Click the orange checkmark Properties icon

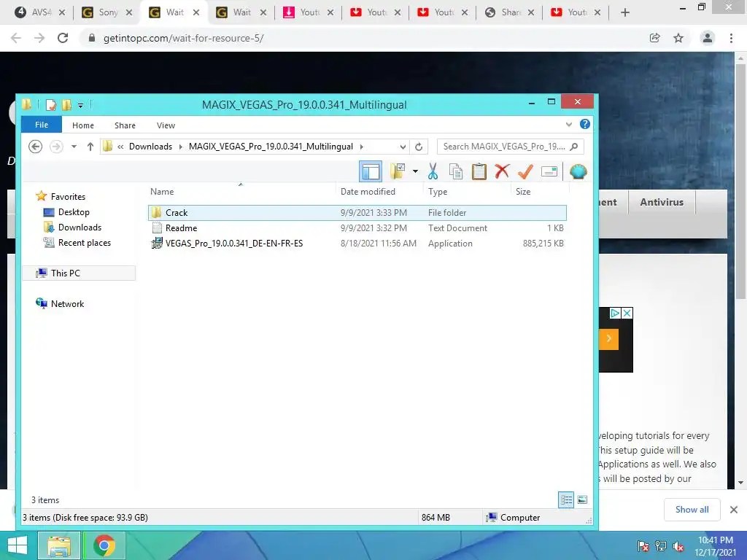click(x=525, y=171)
